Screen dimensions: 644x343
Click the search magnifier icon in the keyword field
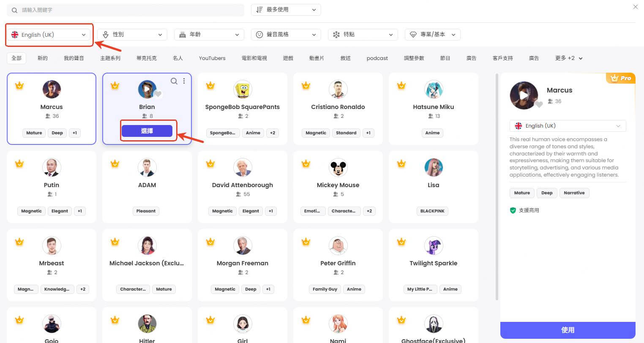[x=15, y=10]
